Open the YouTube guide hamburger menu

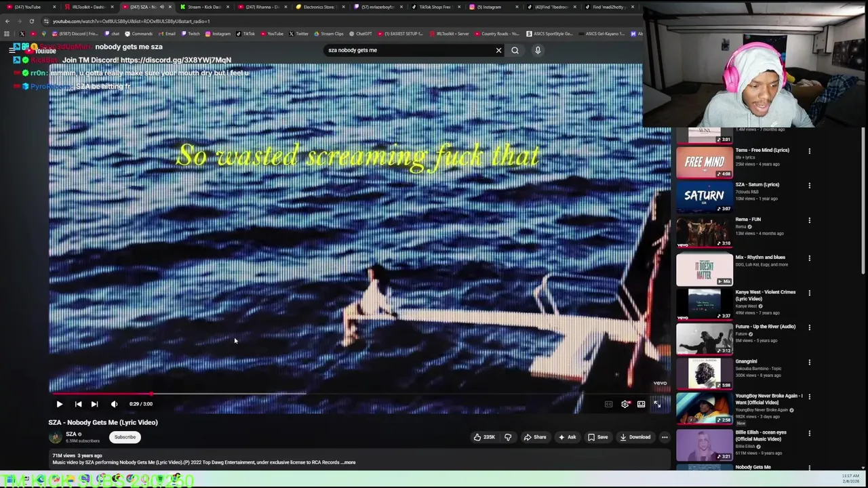pyautogui.click(x=12, y=50)
